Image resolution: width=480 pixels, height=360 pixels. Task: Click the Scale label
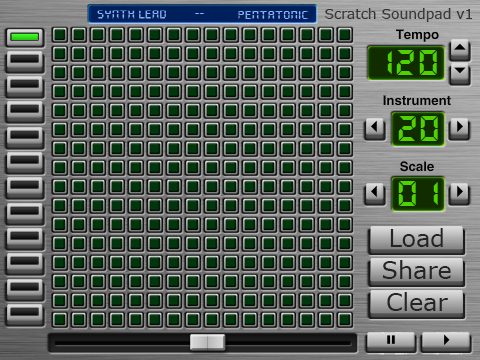click(x=417, y=166)
